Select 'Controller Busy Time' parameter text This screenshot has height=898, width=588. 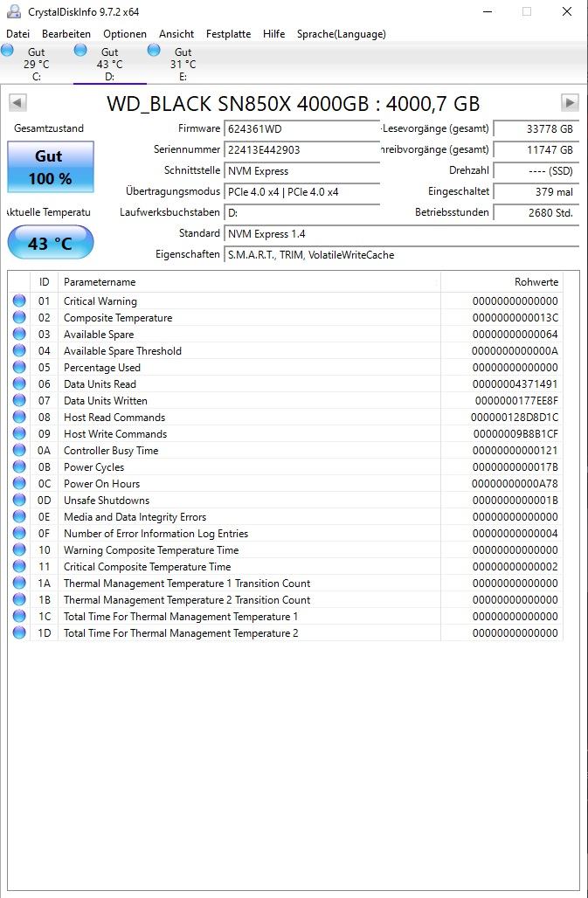point(111,451)
